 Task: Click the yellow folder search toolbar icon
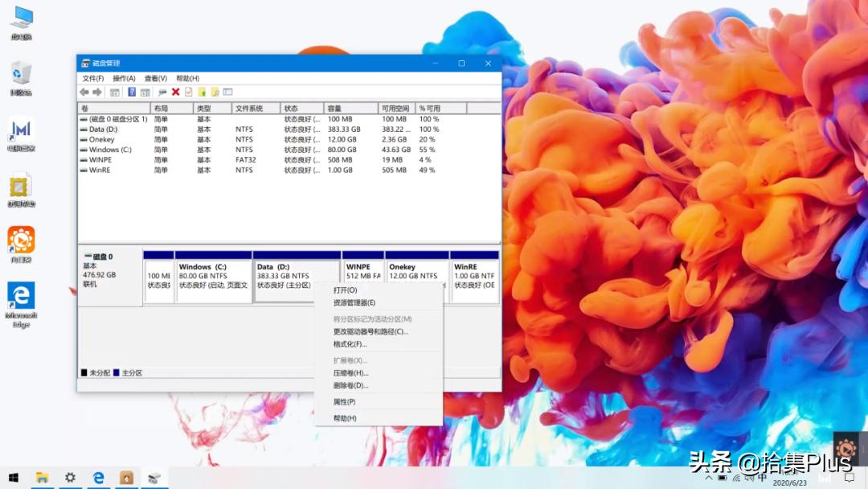[215, 92]
